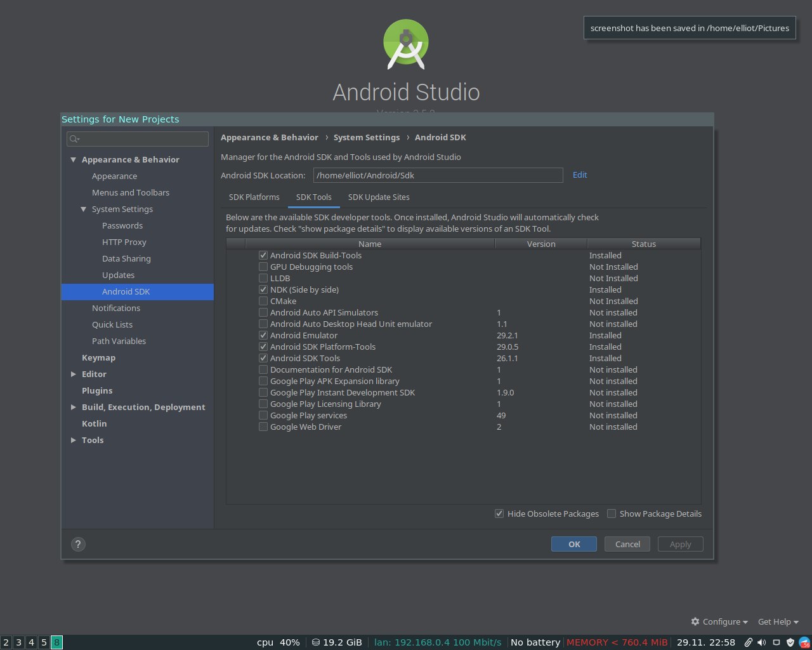Click the Android SDK Location field

click(438, 175)
